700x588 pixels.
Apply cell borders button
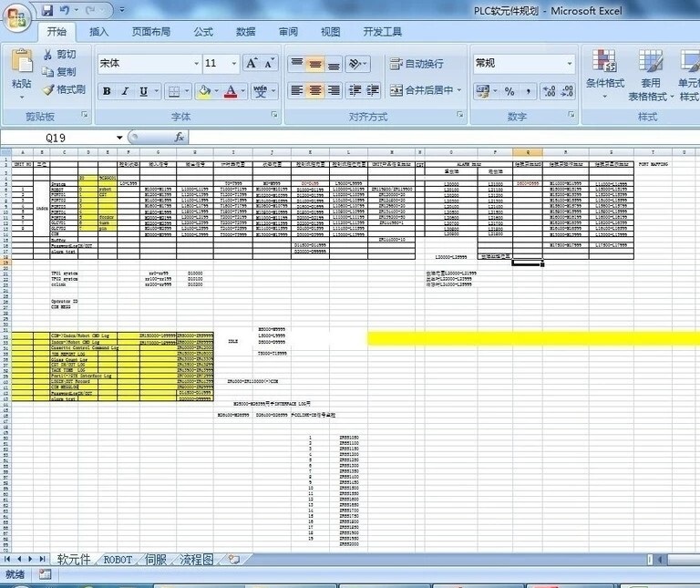point(174,91)
